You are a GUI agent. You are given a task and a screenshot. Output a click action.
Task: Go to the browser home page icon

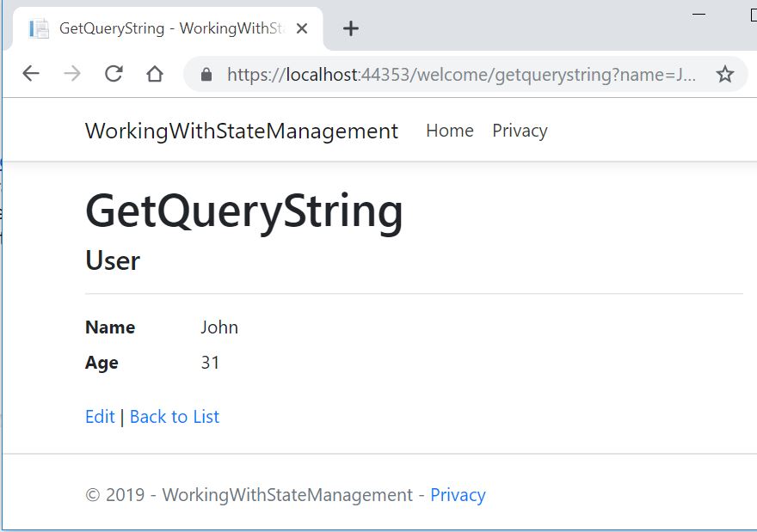(155, 74)
